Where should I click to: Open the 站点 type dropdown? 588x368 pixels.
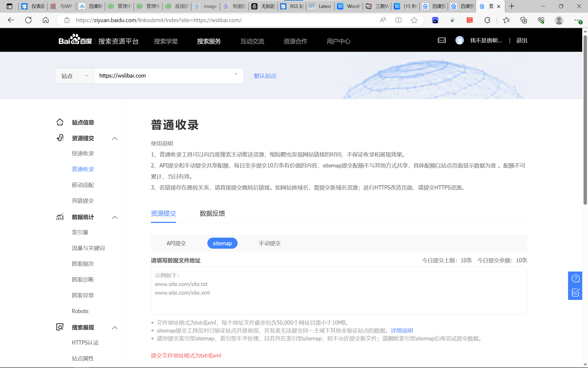pos(74,76)
